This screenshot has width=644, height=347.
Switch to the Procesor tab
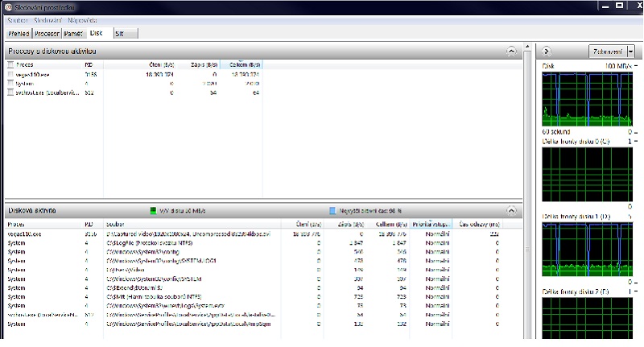[47, 34]
